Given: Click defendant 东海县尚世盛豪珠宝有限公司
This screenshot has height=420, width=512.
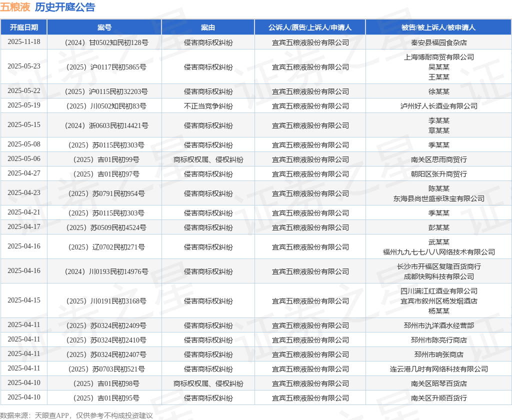Looking at the screenshot, I should 439,198.
